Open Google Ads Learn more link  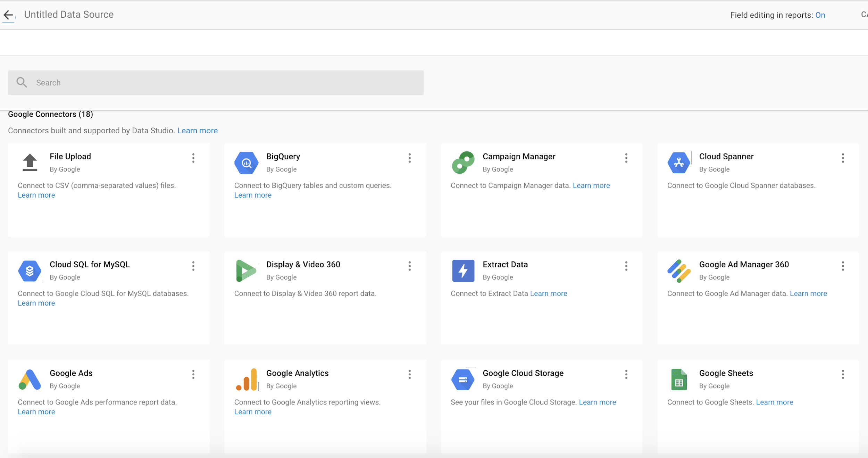(36, 412)
